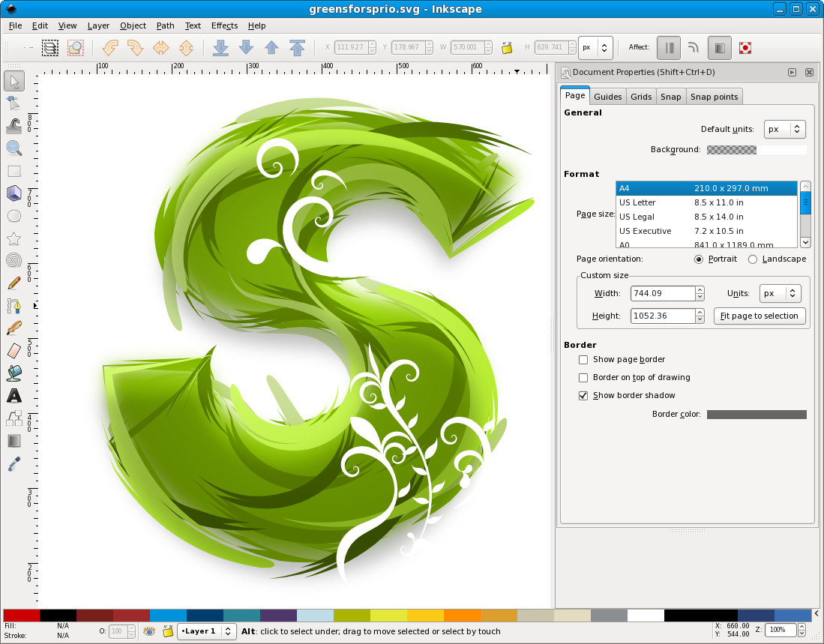Select the Gradient tool
824x644 pixels.
click(x=13, y=440)
